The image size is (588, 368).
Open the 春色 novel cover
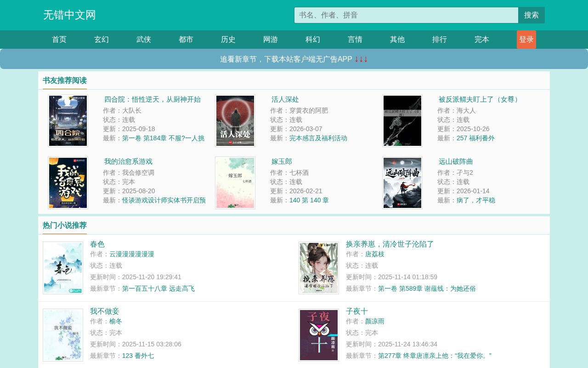[x=63, y=268]
